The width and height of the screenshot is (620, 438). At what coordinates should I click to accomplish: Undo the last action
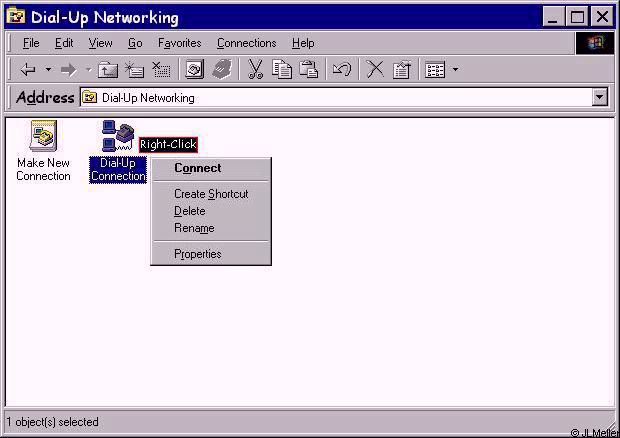(342, 69)
